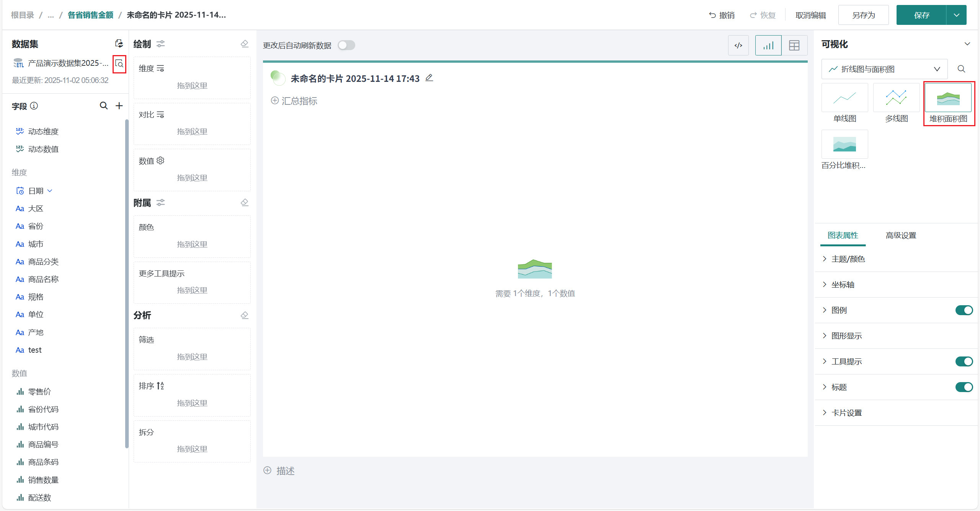Add a new field with plus icon
The width and height of the screenshot is (980, 511).
tap(119, 106)
